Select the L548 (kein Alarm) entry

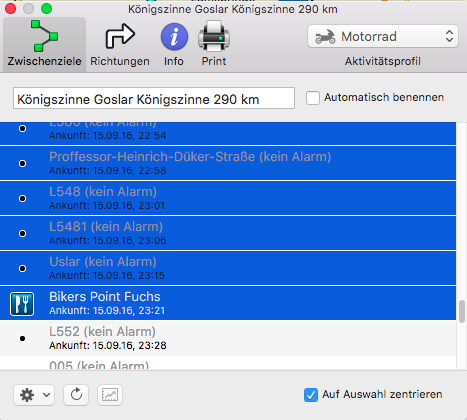tap(228, 198)
